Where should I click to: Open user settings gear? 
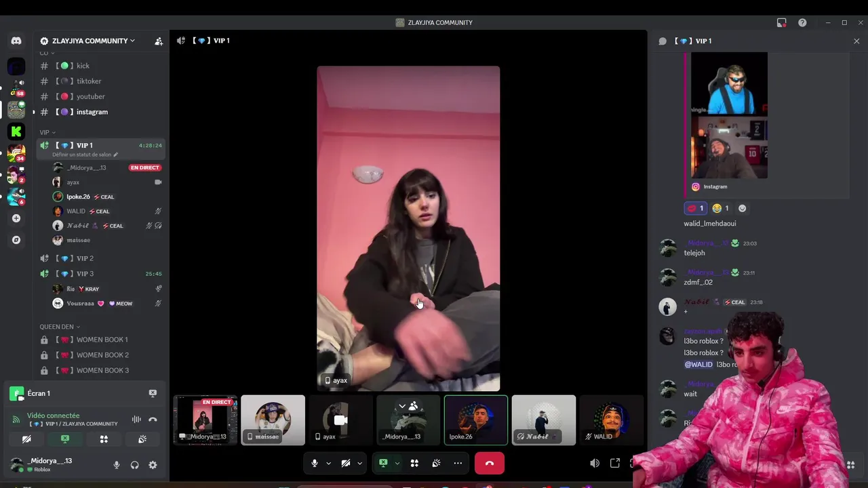[x=153, y=465]
